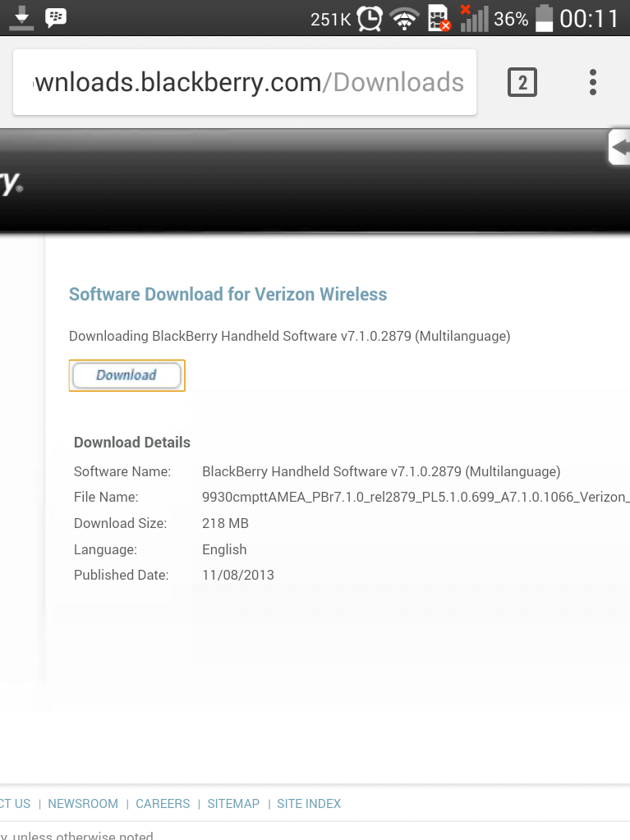Viewport: 630px width, 840px height.
Task: Tap the file name starting 9930cmpttAMEA
Action: [416, 497]
